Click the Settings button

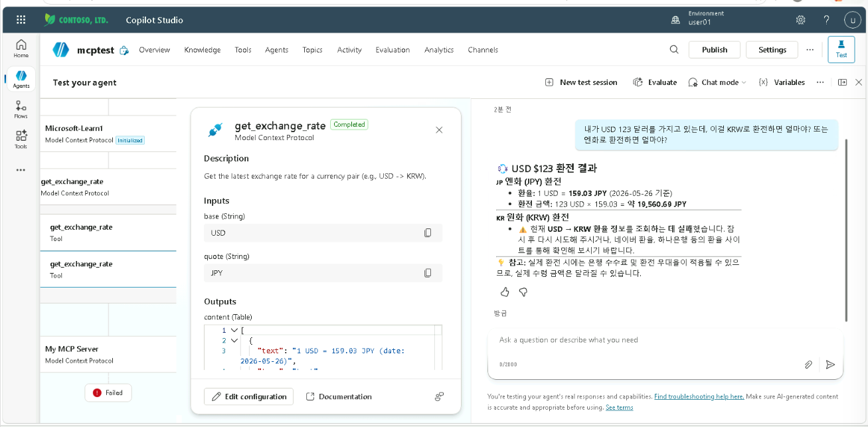click(772, 50)
